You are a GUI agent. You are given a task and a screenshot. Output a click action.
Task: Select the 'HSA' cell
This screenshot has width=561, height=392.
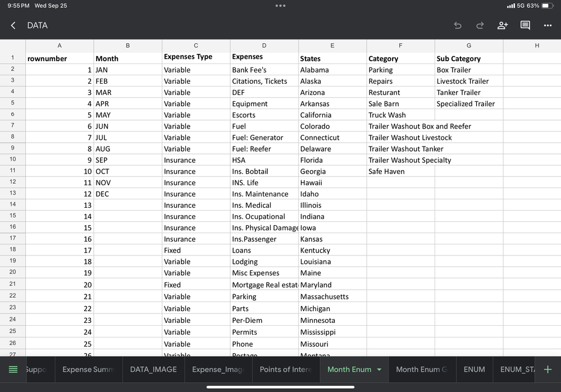[264, 160]
